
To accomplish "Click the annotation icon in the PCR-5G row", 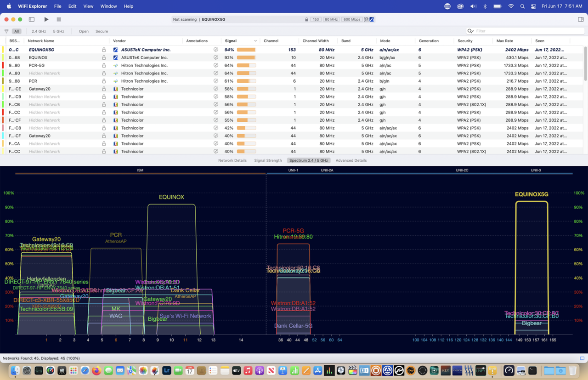I will [x=215, y=65].
